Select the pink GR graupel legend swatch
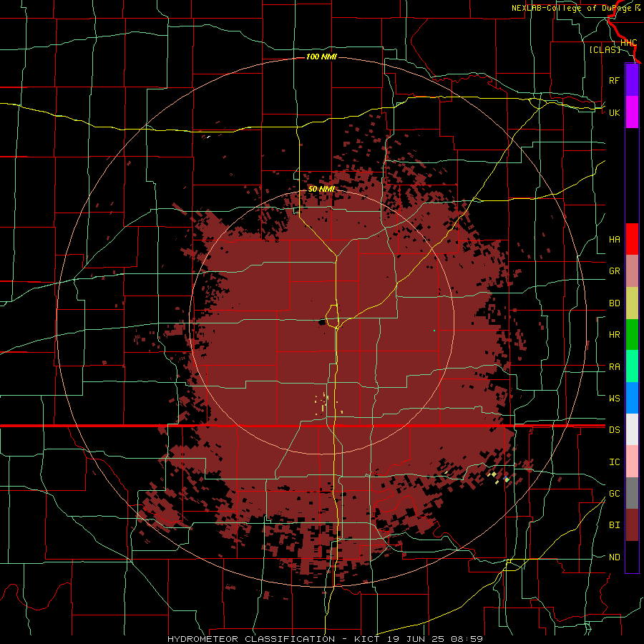The width and height of the screenshot is (644, 644). tap(632, 271)
